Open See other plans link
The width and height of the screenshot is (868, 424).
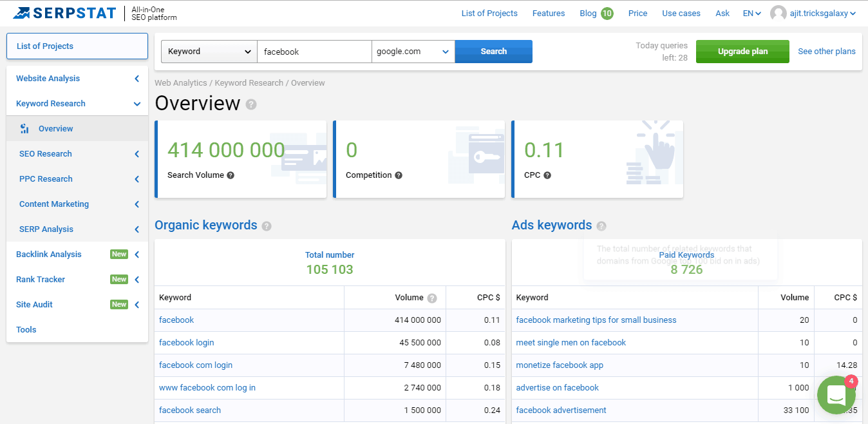pos(827,52)
